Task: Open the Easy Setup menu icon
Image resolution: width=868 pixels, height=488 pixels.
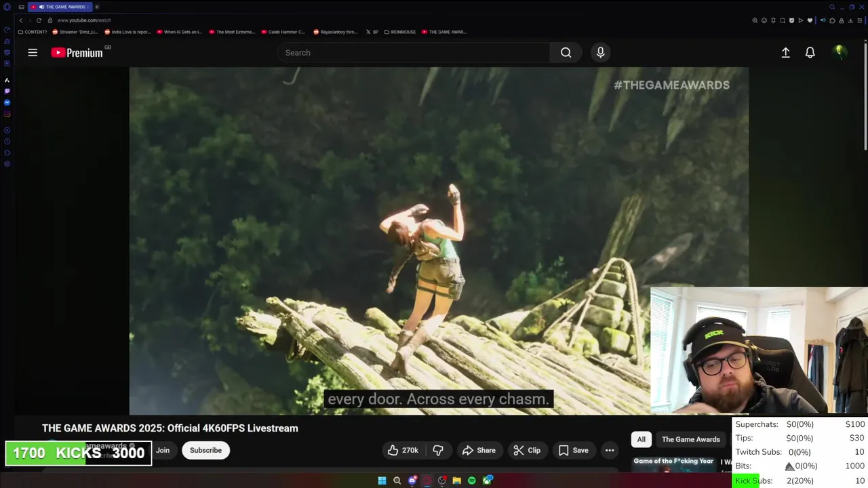Action: pos(860,20)
